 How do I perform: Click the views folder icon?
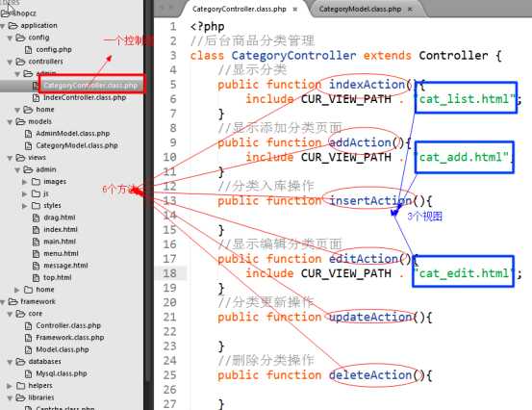coord(21,158)
